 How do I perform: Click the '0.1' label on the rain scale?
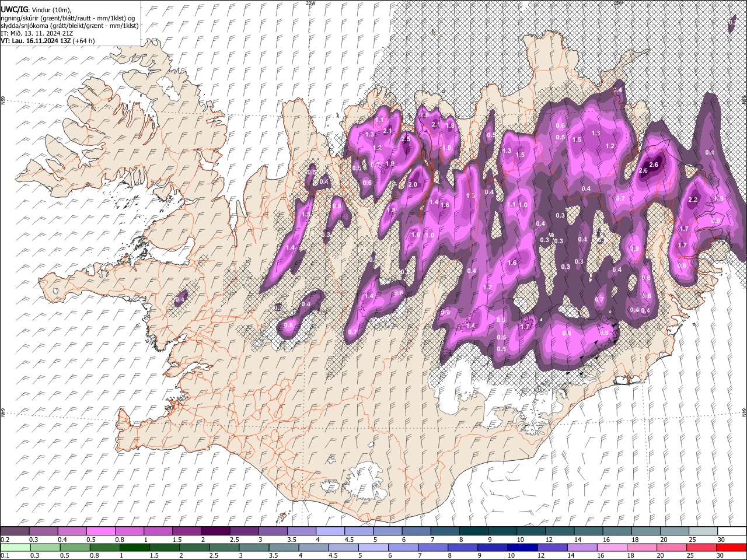[x=4, y=556]
